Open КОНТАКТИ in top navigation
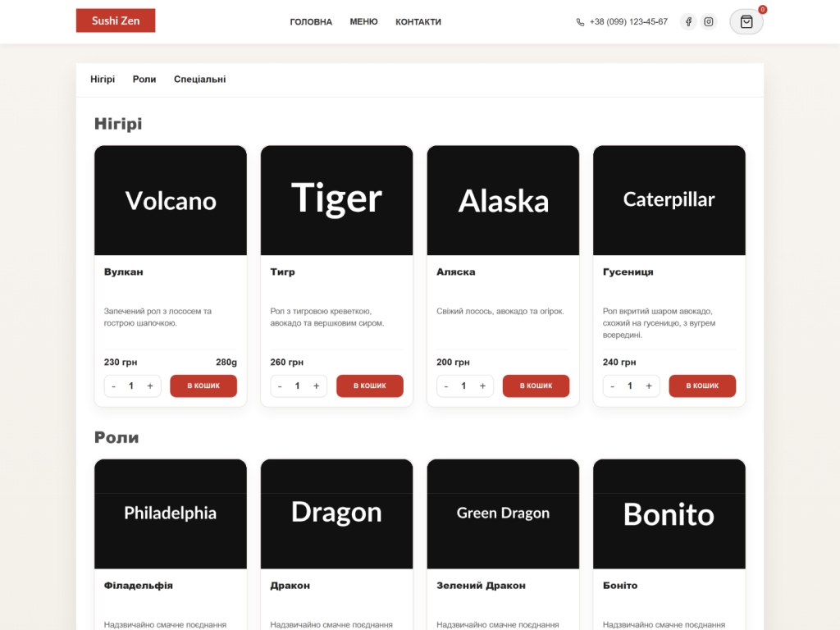Screen dimensions: 840x630 418,22
